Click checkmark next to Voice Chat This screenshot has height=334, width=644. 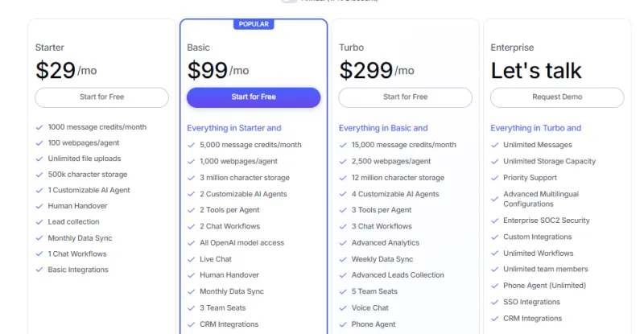point(343,308)
